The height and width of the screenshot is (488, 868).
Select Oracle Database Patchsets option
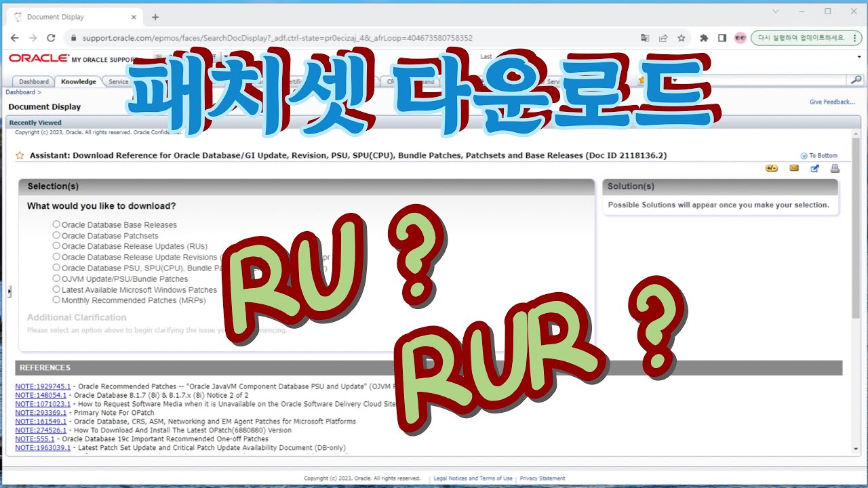coord(56,235)
